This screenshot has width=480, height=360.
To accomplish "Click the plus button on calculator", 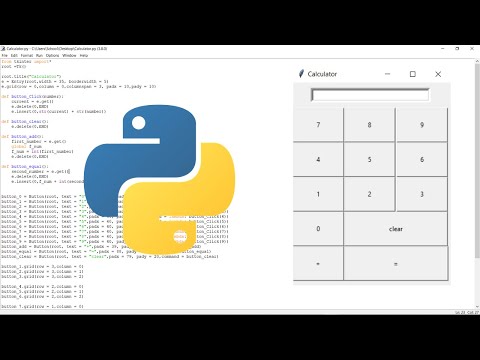I will (318, 264).
